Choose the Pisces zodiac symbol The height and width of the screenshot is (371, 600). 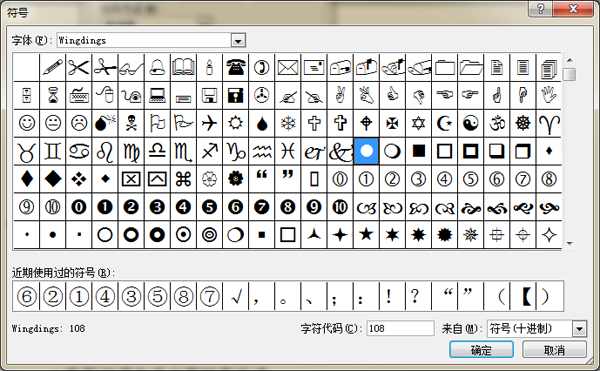[x=288, y=151]
